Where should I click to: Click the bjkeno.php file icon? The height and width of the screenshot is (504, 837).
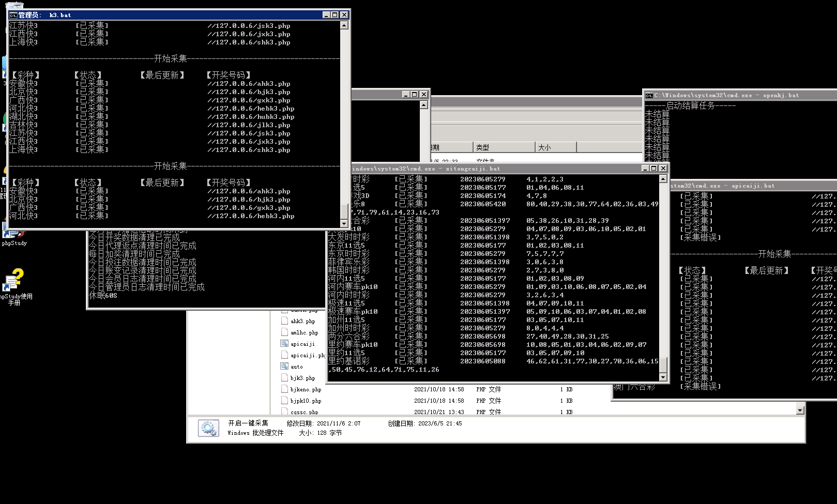point(284,389)
